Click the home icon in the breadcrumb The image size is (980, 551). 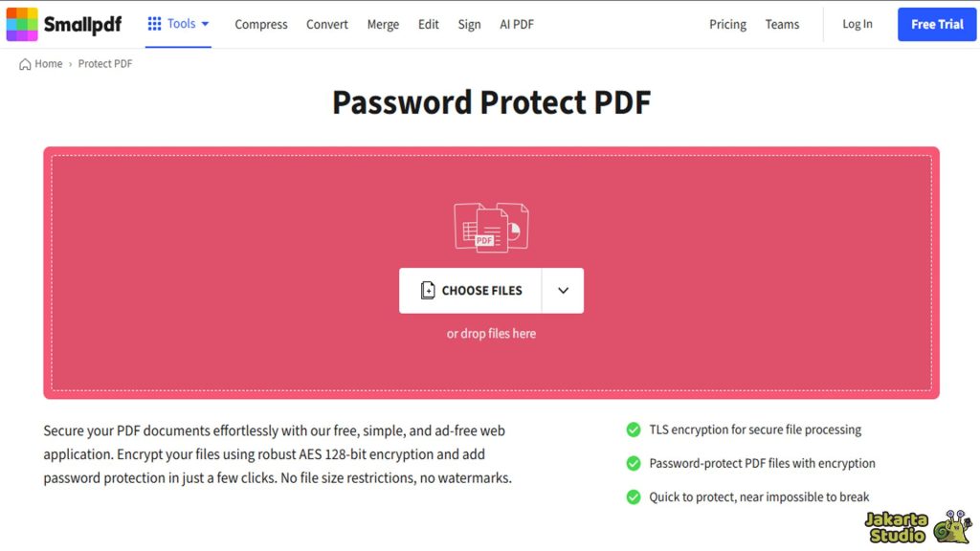[x=23, y=63]
